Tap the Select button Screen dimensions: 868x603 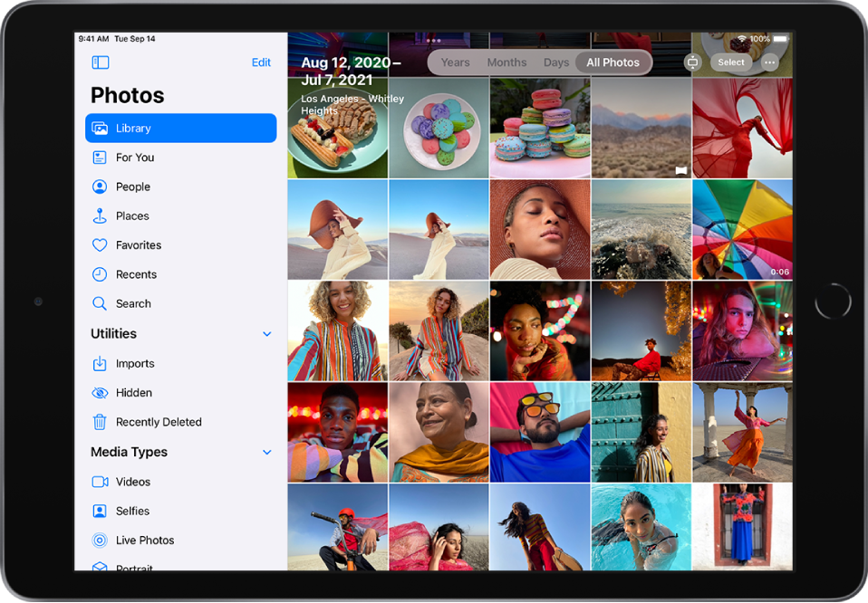[731, 62]
